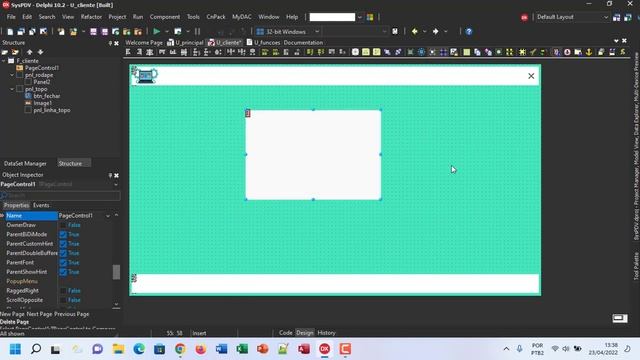The width and height of the screenshot is (640, 360).
Task: Click the floppy icon after the empty combo
Action: click(x=395, y=31)
